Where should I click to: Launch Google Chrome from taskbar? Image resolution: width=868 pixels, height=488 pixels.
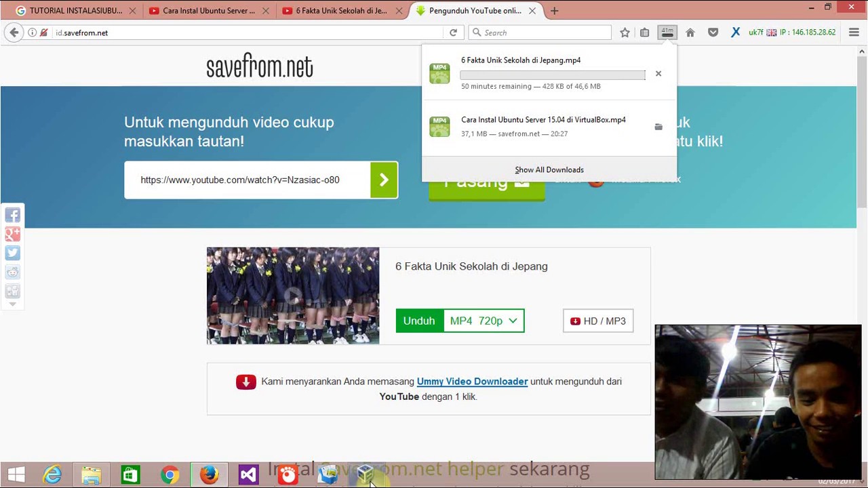coord(170,475)
